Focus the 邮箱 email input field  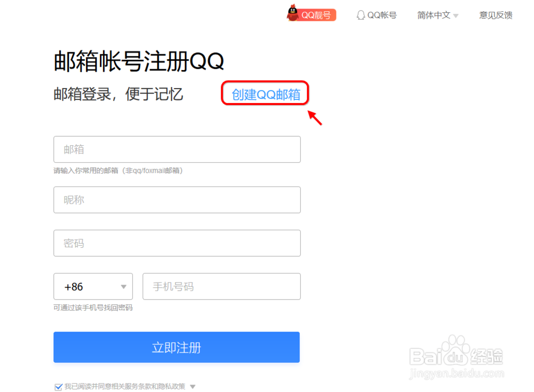177,150
